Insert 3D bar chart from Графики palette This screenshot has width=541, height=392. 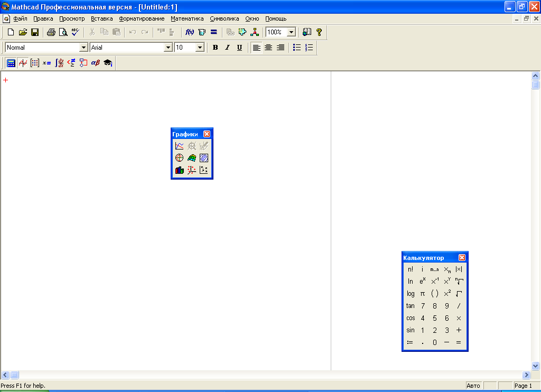[x=180, y=170]
